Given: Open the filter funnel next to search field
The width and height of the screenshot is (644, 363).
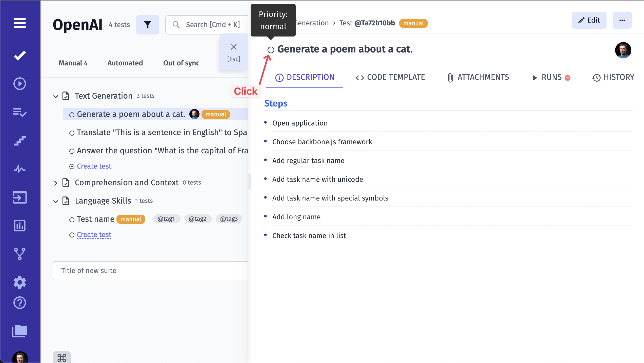Looking at the screenshot, I should (148, 25).
